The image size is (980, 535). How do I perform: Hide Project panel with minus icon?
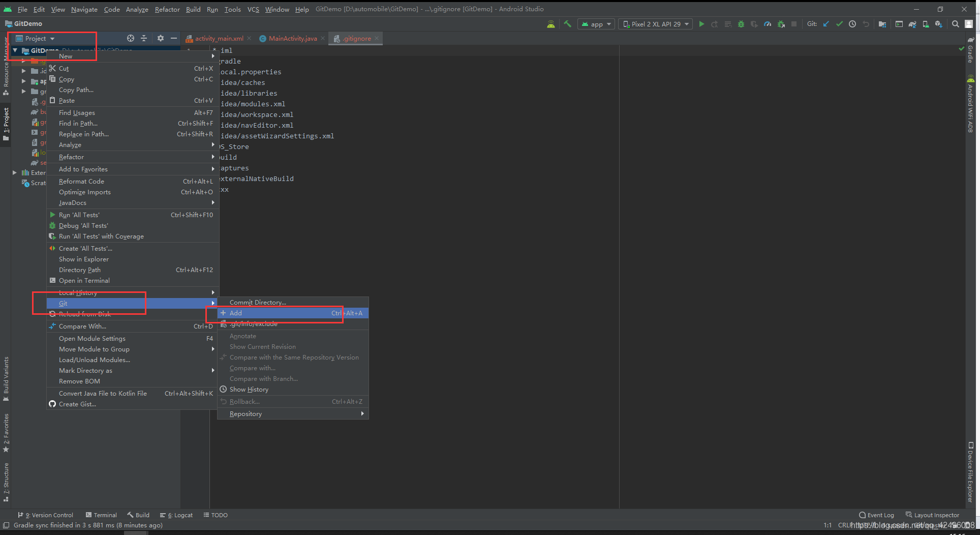(174, 38)
